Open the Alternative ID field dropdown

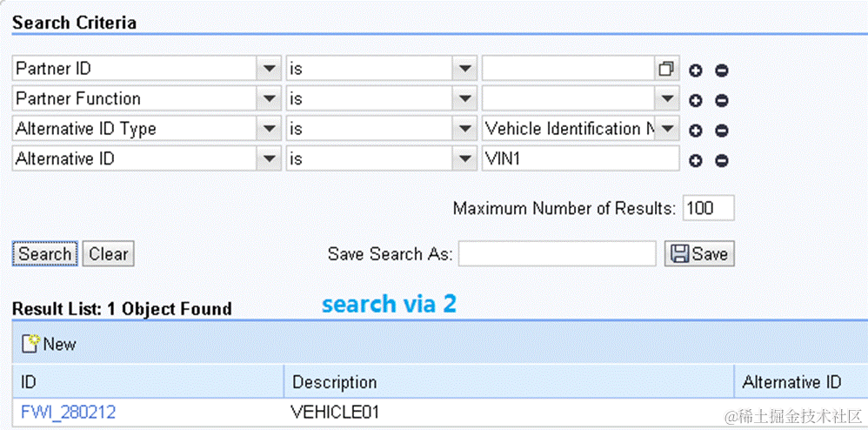269,159
